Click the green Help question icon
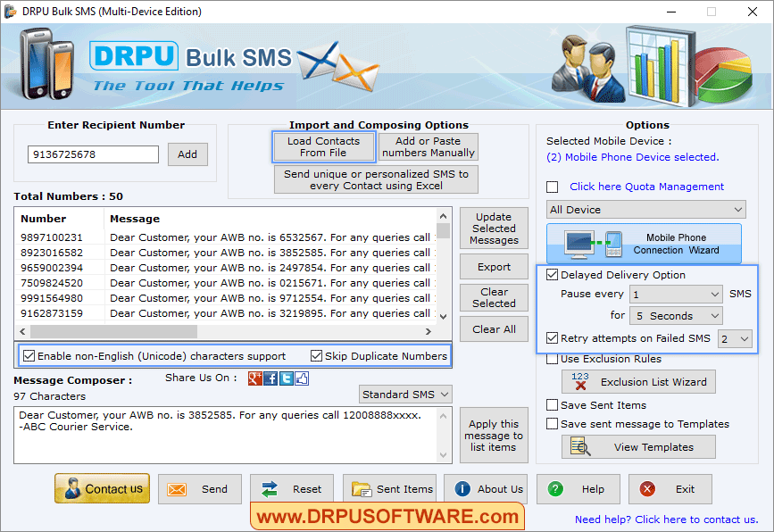774x532 pixels. coord(555,489)
